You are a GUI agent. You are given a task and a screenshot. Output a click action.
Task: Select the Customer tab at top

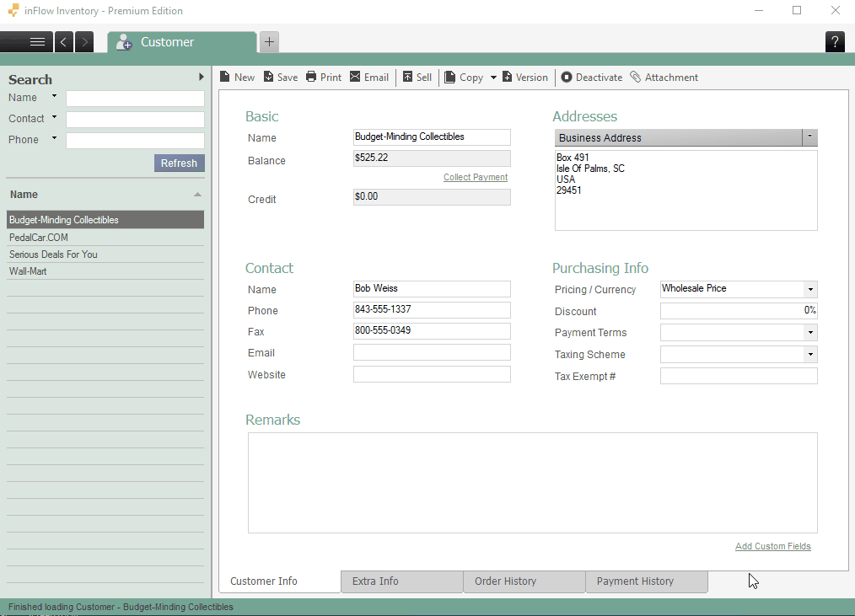[181, 42]
